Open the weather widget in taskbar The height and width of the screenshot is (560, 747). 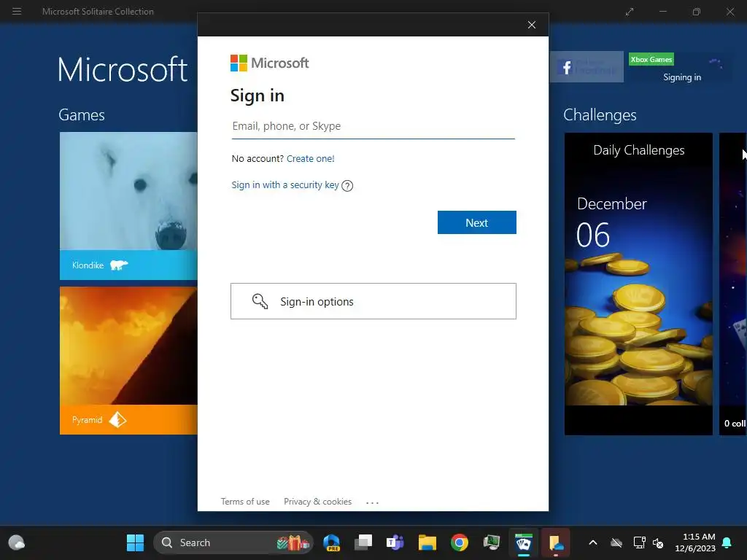click(17, 542)
